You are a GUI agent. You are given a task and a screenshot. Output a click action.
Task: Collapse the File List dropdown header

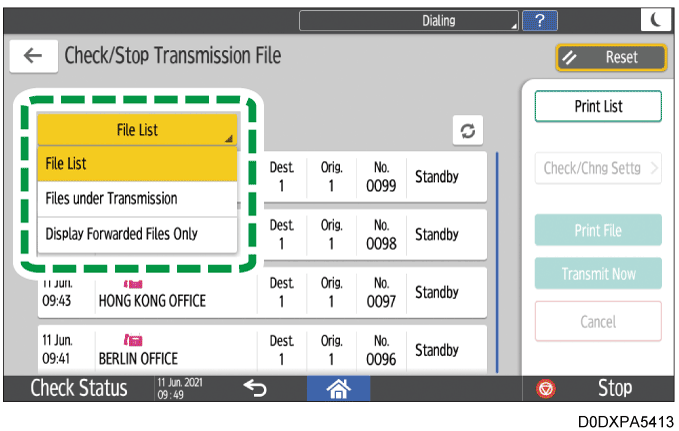click(x=137, y=130)
